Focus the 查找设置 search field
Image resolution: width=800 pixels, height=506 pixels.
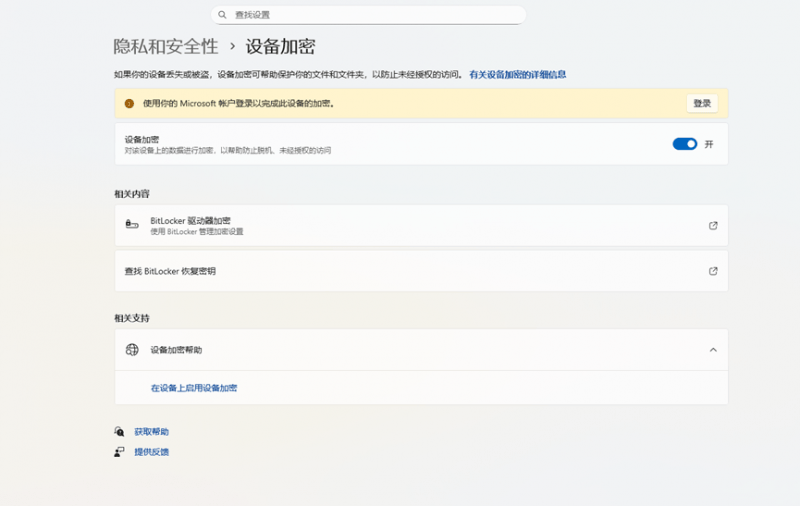370,15
